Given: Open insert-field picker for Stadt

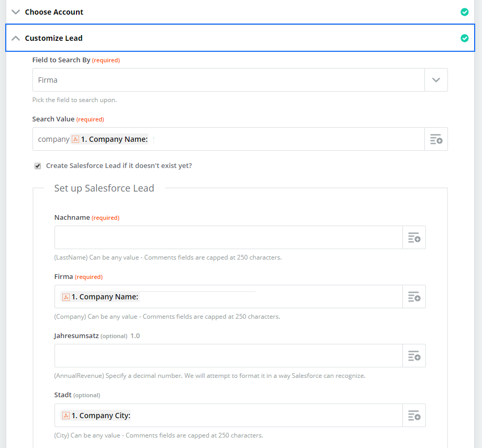Looking at the screenshot, I should click(x=414, y=416).
